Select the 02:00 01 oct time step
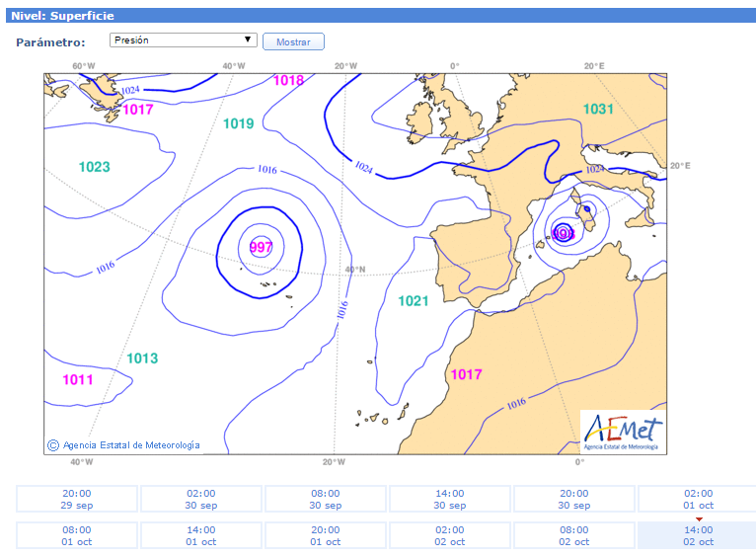This screenshot has height=557, width=756. click(x=698, y=499)
